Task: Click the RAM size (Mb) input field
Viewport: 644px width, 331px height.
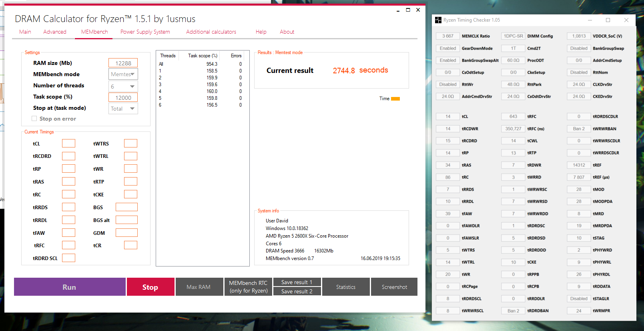Action: 123,63
